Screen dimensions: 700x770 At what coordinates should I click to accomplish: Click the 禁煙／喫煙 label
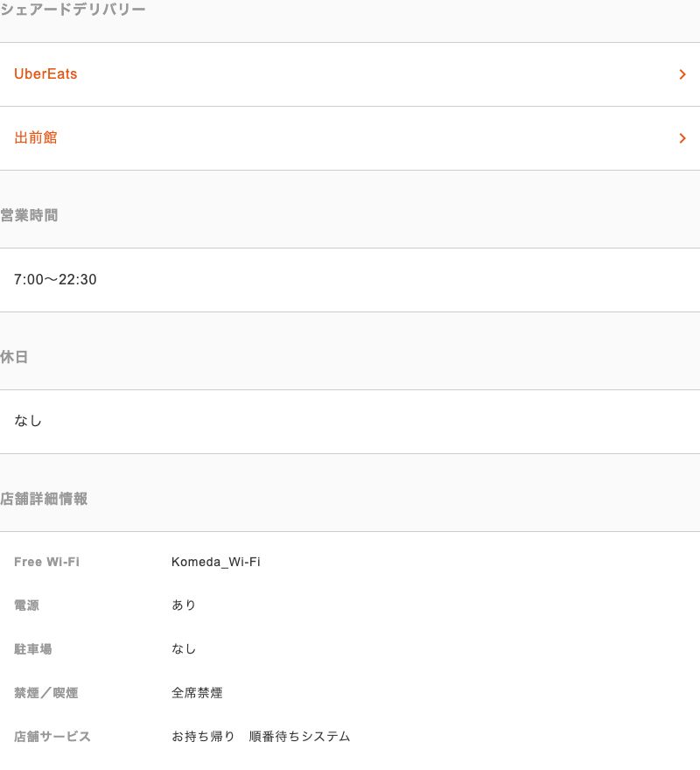pos(46,693)
